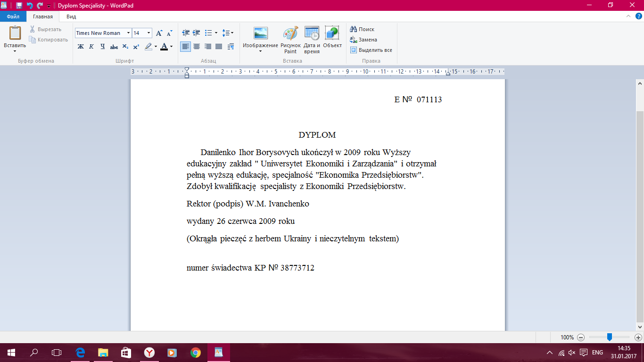Increase paragraph indent
This screenshot has height=362, width=644.
[x=197, y=33]
